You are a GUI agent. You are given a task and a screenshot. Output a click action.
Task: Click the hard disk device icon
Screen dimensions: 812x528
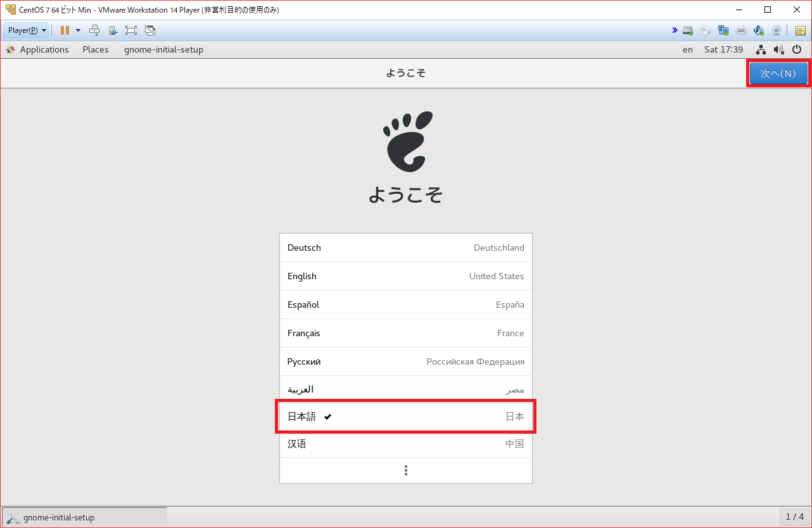click(x=688, y=30)
